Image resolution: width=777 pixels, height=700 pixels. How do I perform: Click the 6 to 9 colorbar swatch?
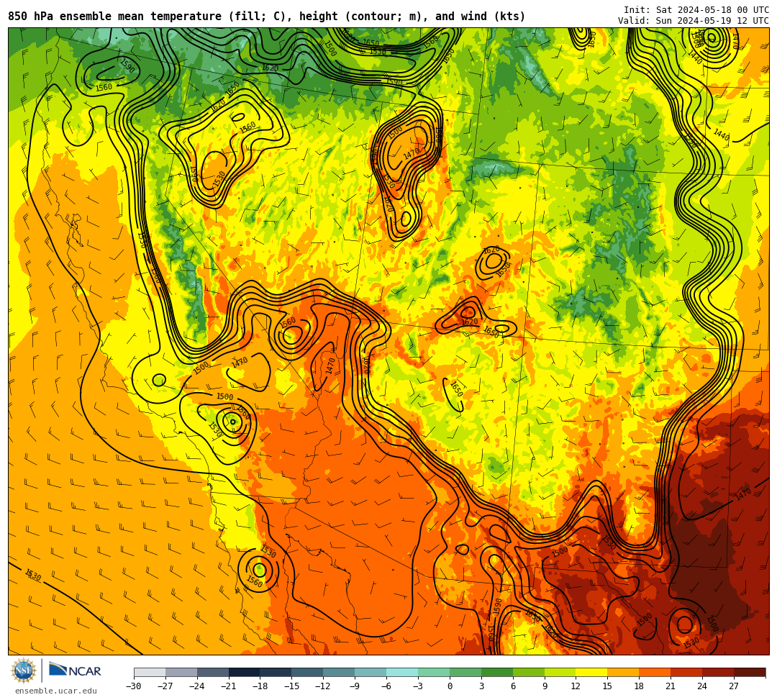pos(529,672)
